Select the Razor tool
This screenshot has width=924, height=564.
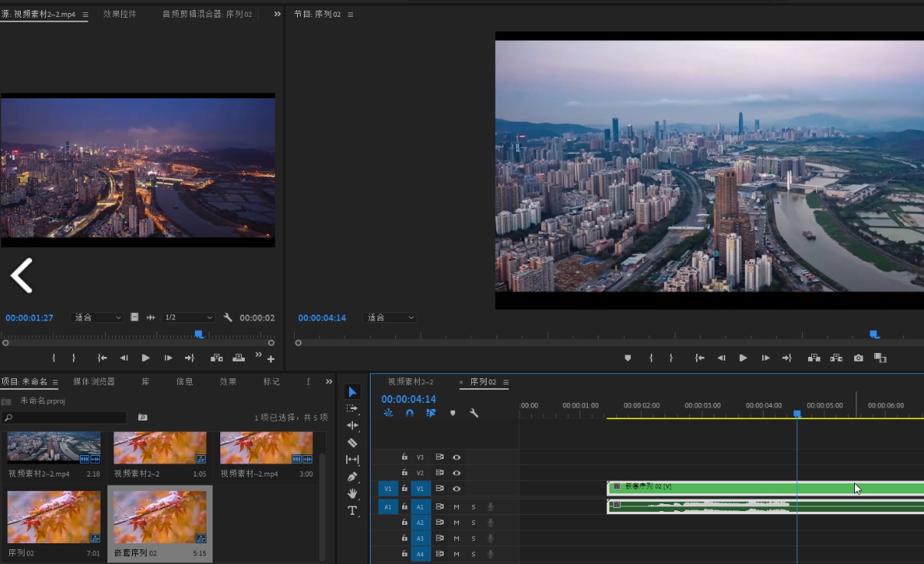click(x=352, y=443)
